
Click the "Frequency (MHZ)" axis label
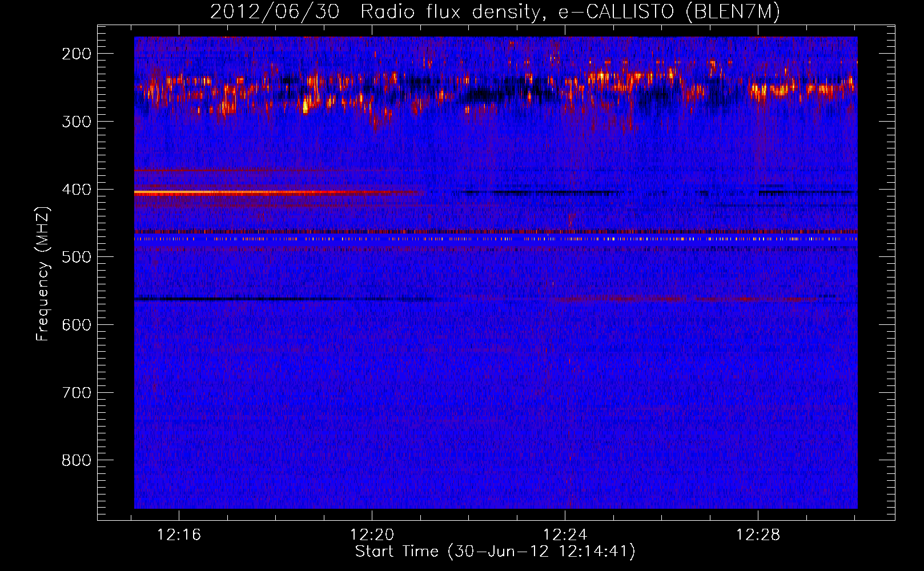(x=43, y=274)
